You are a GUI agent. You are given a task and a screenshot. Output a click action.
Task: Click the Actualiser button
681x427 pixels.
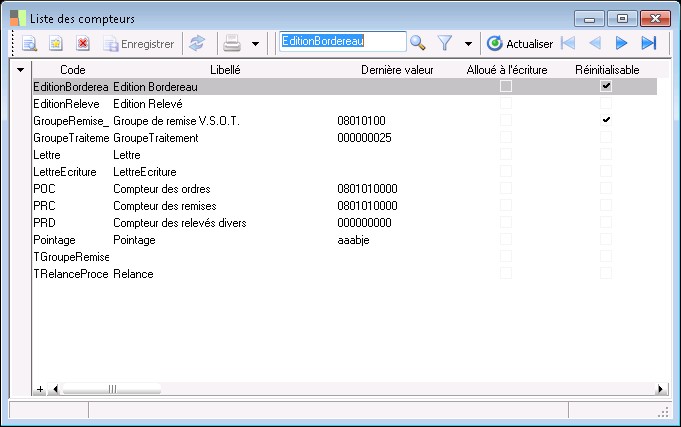pos(519,43)
